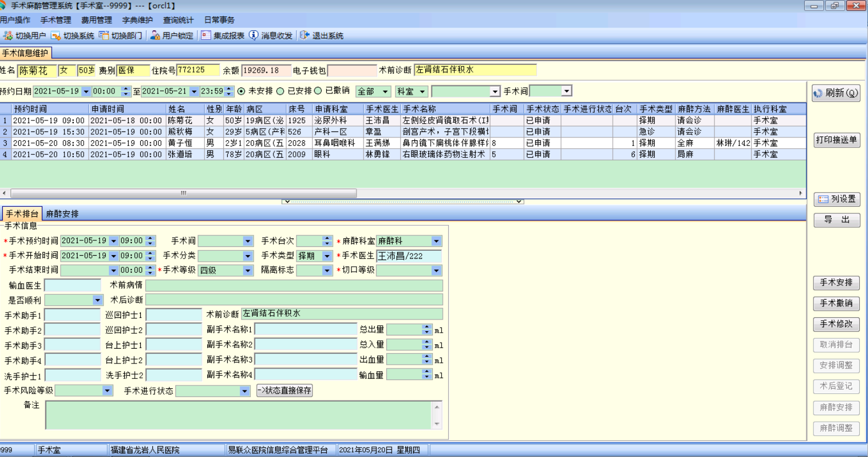This screenshot has width=868, height=457.
Task: Select table row for patient 黄子恒
Action: tap(403, 143)
